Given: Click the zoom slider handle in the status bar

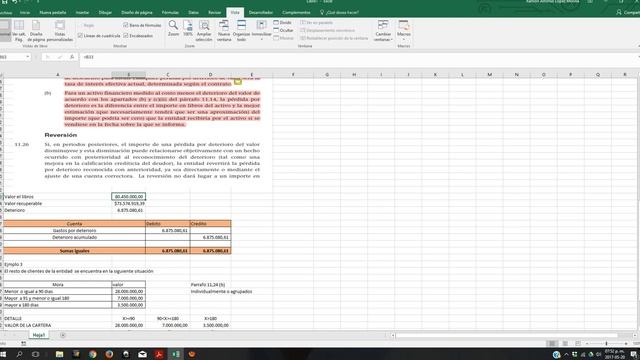Looking at the screenshot, I should (x=606, y=344).
